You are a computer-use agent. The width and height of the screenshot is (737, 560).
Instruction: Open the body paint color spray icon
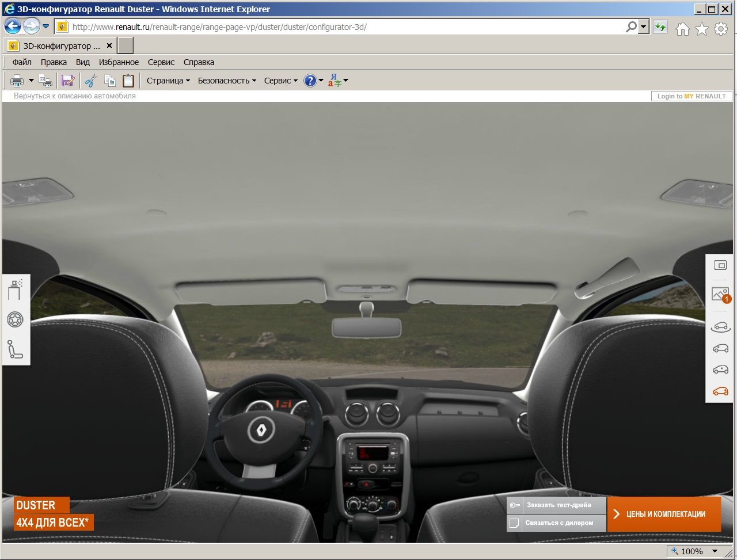click(15, 289)
